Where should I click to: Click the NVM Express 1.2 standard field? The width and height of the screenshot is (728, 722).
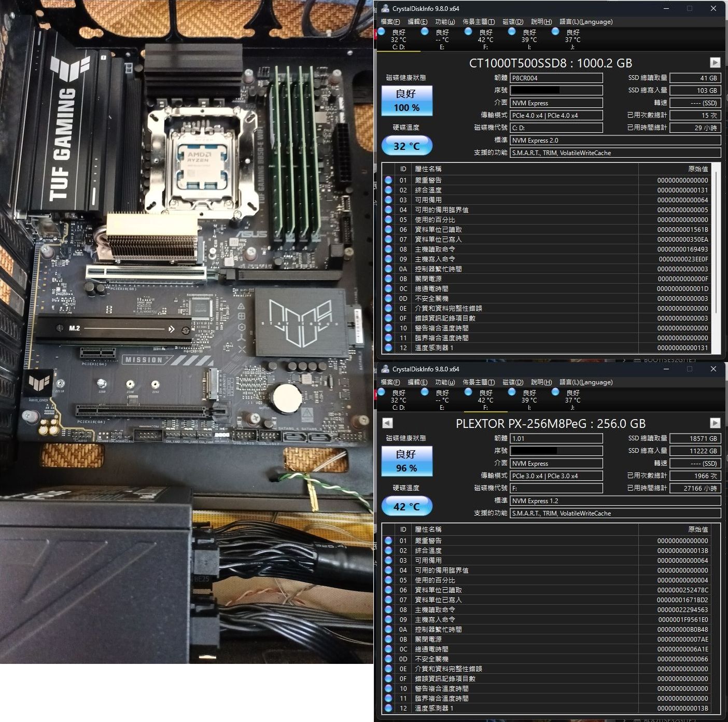click(615, 501)
